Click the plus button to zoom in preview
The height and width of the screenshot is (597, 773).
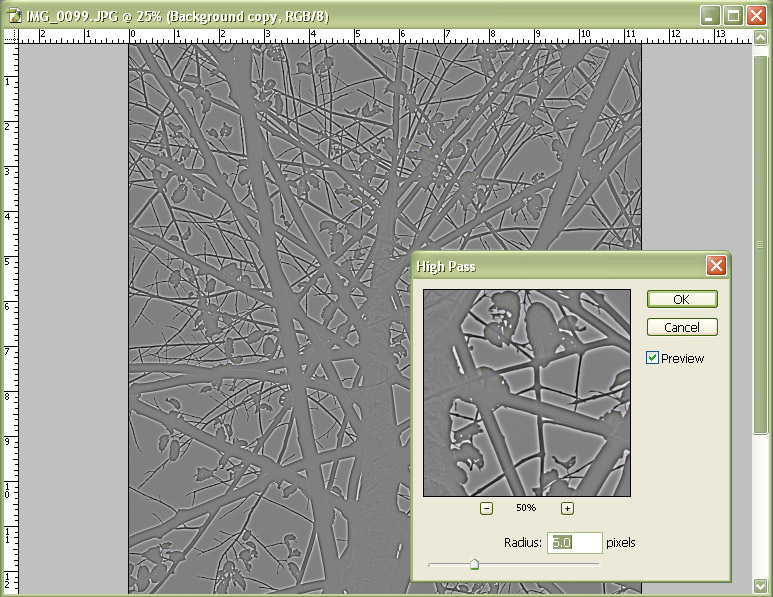[x=567, y=508]
